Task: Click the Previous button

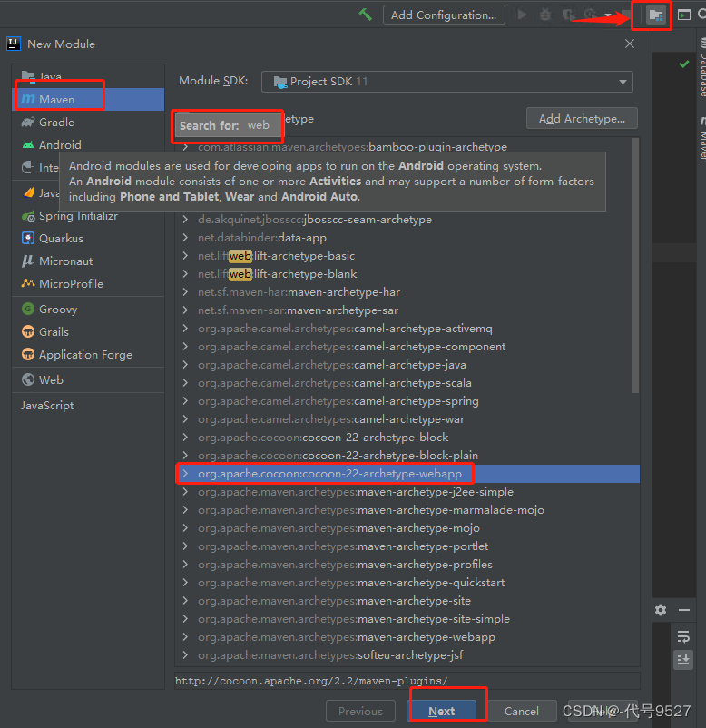Action: 360,711
